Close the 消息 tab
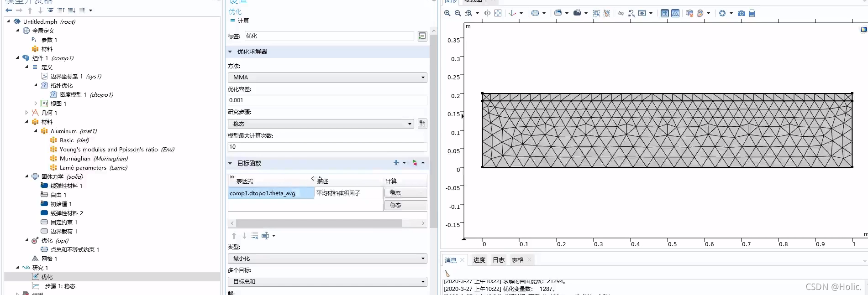 click(x=462, y=260)
